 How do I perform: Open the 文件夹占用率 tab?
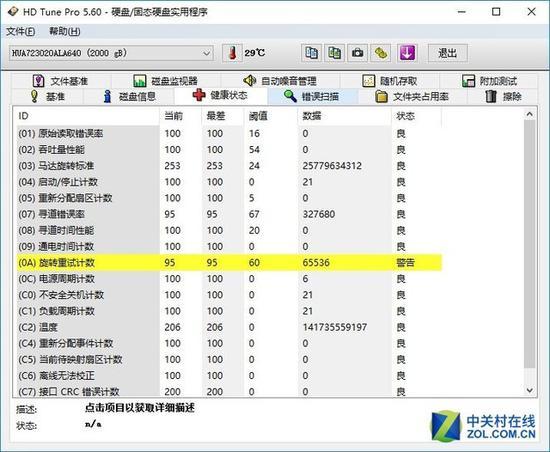(412, 96)
